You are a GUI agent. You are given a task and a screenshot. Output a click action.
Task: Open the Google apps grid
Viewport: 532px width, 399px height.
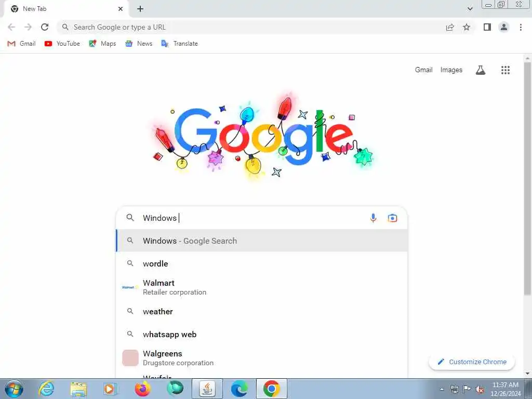[505, 70]
